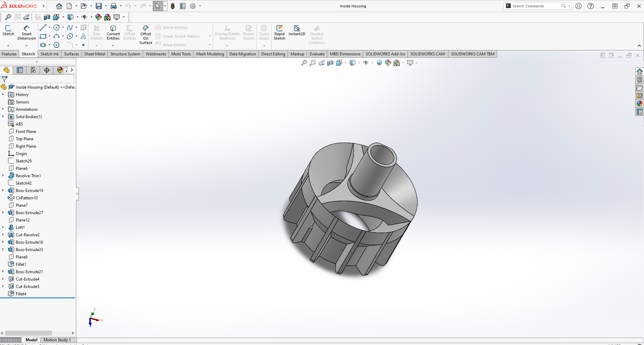The height and width of the screenshot is (345, 644).
Task: Expand the Loft1 feature
Action: pyautogui.click(x=3, y=228)
